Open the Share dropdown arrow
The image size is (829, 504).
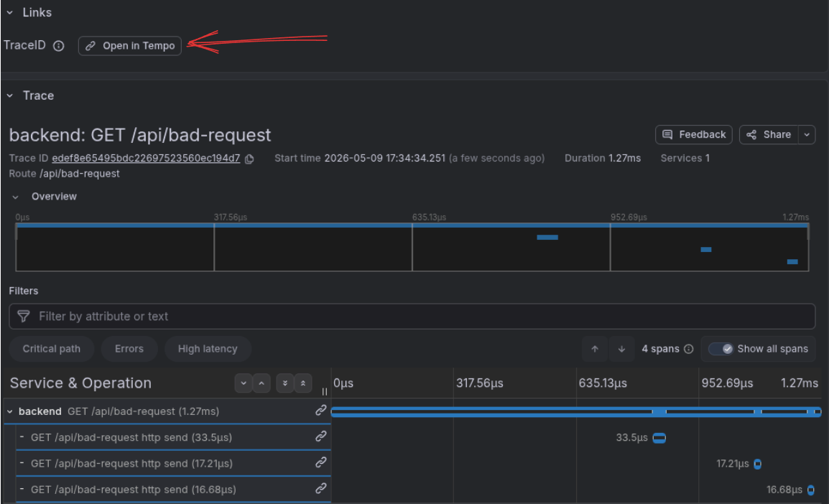807,135
